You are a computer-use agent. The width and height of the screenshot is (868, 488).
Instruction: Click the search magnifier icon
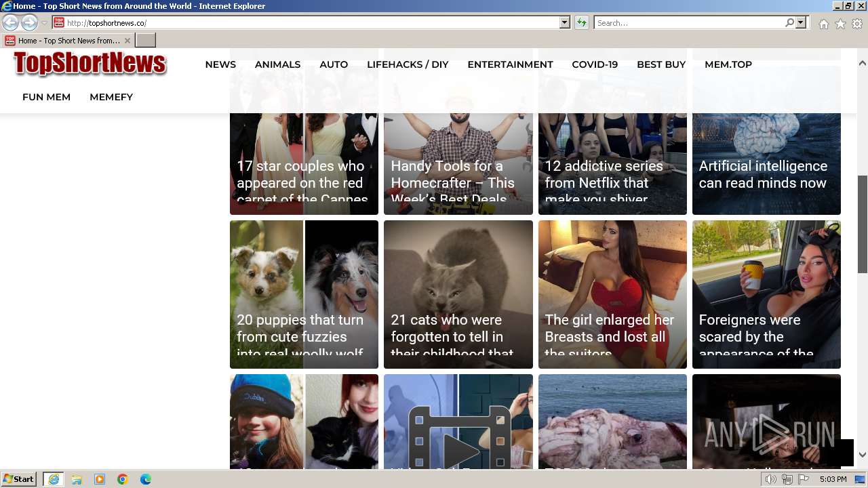click(789, 23)
